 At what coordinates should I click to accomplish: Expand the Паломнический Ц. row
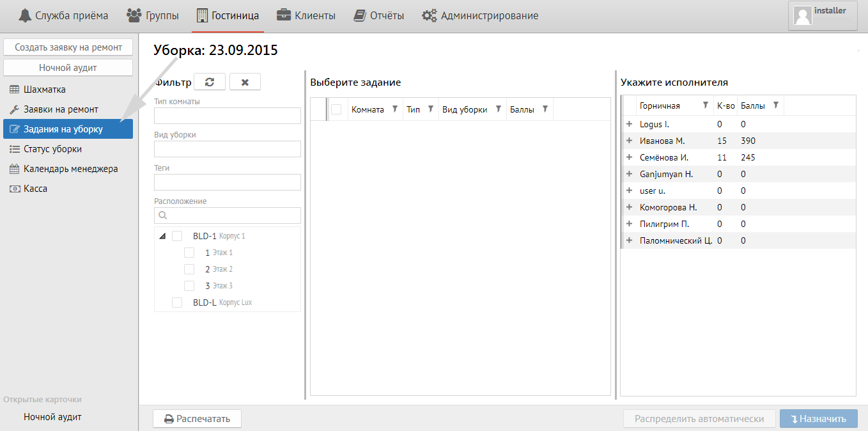click(x=629, y=240)
